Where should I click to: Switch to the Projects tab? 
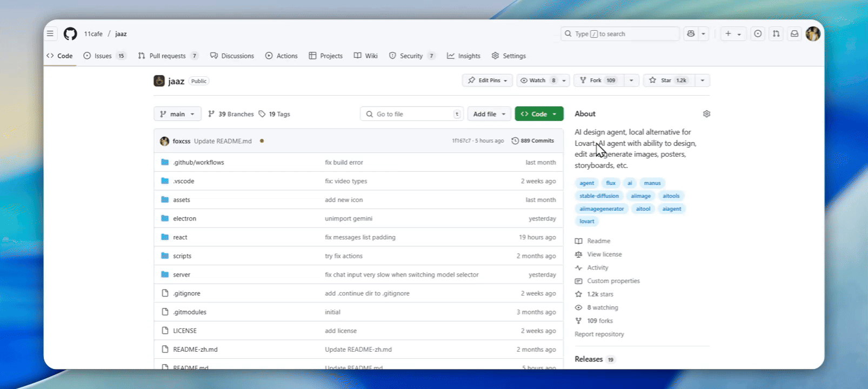[x=325, y=56]
